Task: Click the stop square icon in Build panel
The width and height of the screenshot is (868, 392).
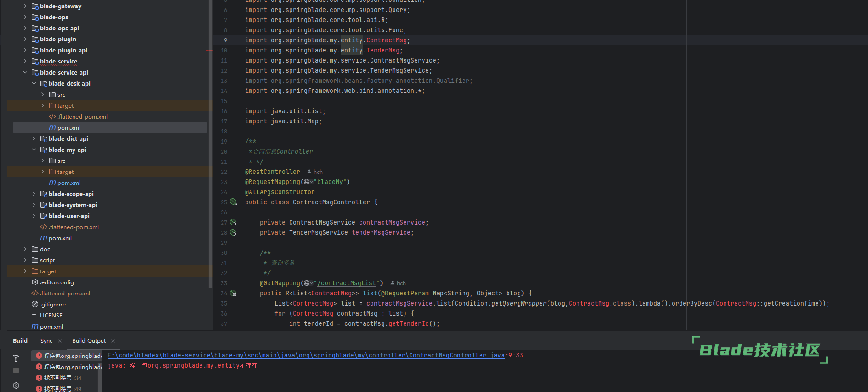Action: pyautogui.click(x=16, y=370)
